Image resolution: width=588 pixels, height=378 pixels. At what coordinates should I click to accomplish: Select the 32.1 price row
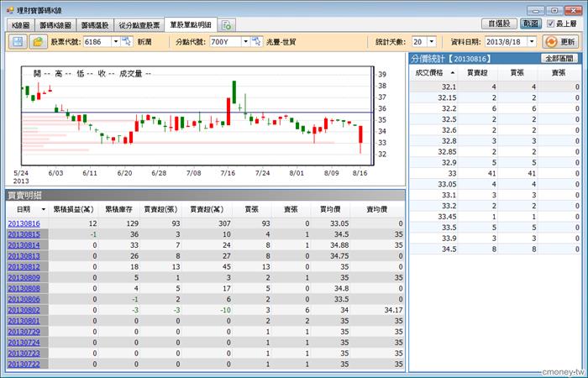(x=495, y=87)
